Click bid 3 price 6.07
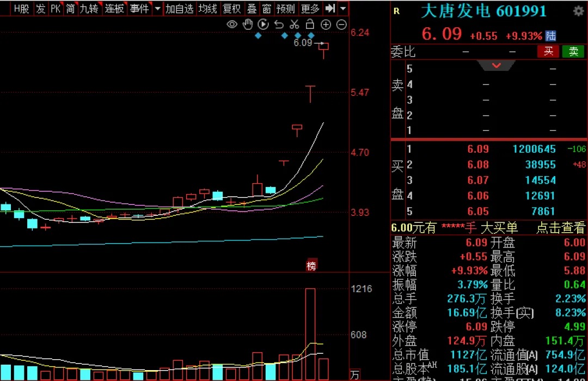588x381 pixels. [478, 180]
